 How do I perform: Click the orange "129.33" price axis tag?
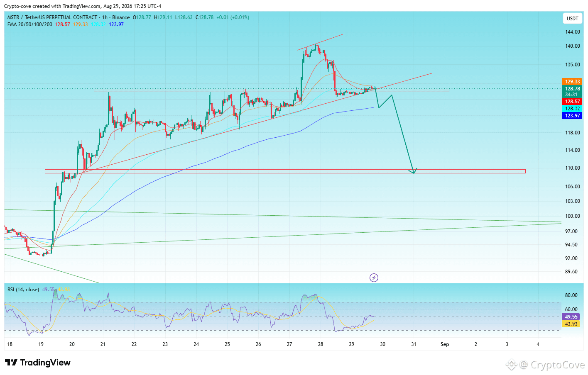[x=572, y=82]
